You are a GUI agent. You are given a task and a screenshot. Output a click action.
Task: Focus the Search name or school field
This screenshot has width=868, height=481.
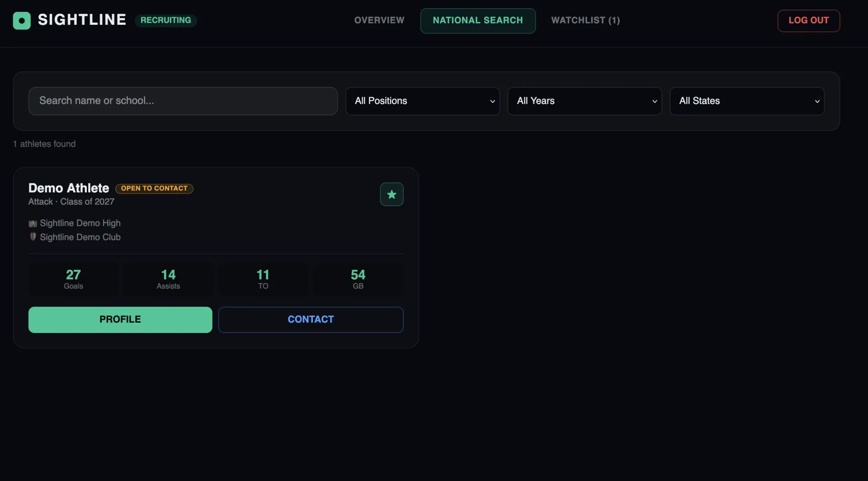183,101
